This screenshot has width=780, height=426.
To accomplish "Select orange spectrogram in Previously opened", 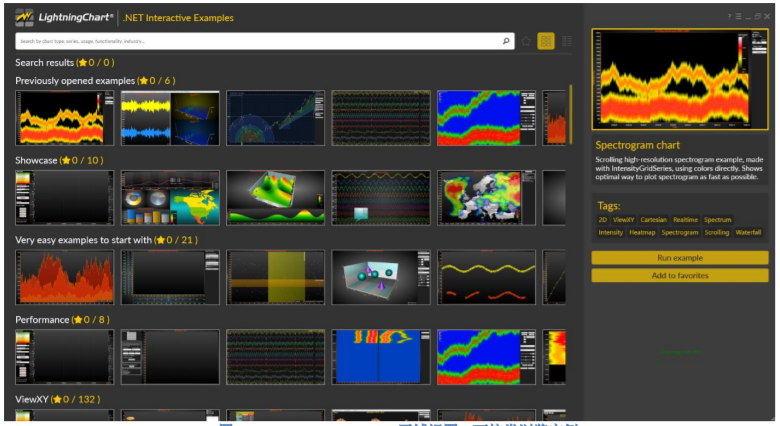I will pyautogui.click(x=65, y=118).
